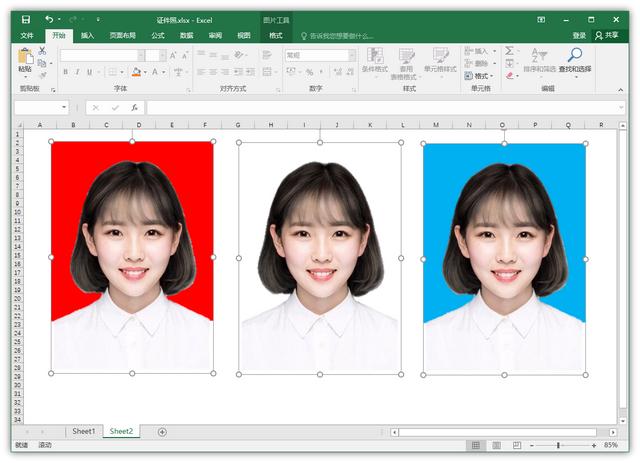Screen dimensions: 640x463
Task: Click the Decrease Indent icon
Action: 238,72
